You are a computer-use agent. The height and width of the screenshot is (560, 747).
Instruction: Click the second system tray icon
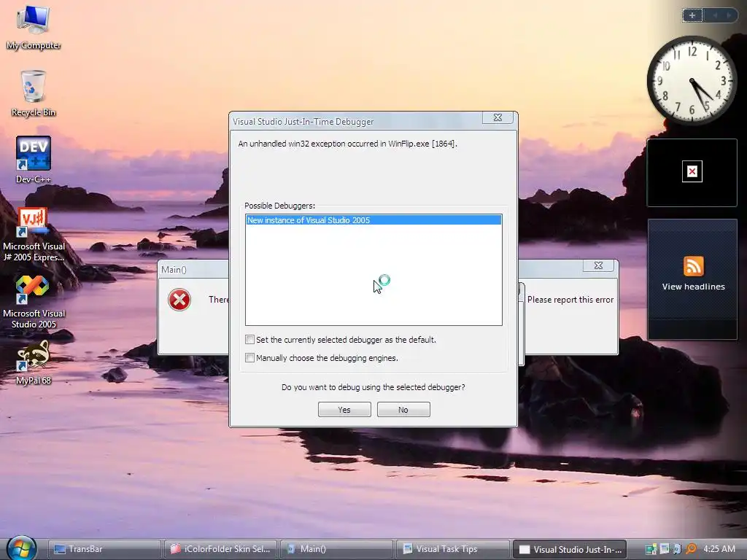[664, 549]
